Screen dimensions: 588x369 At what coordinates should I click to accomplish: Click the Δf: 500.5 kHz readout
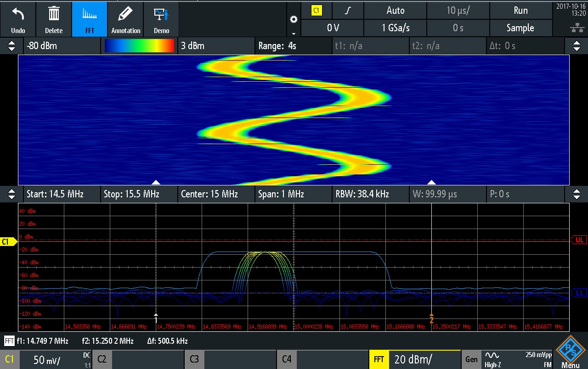[x=167, y=341]
